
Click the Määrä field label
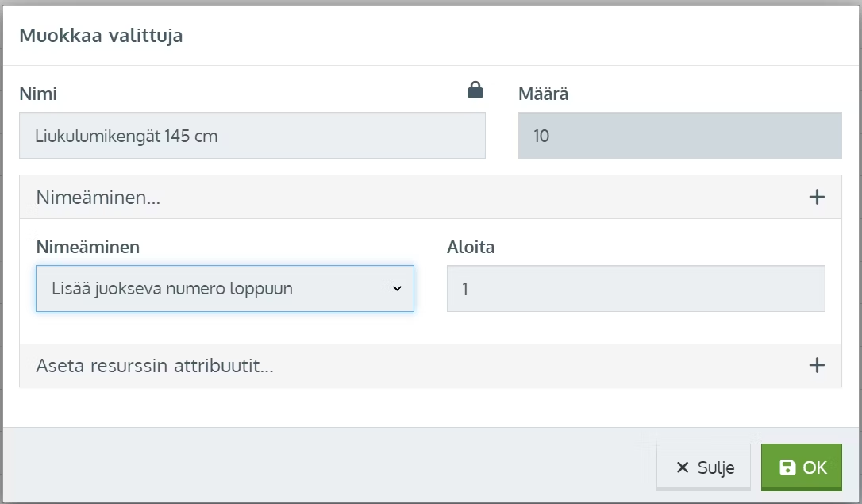coord(543,94)
